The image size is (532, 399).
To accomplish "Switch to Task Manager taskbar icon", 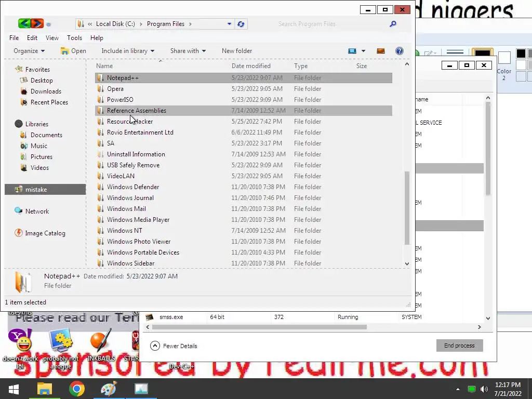I will [x=141, y=389].
